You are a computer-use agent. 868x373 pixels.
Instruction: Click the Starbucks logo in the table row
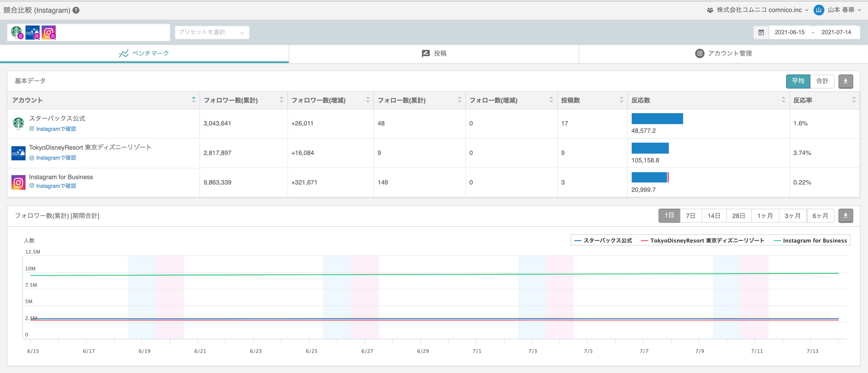point(18,123)
